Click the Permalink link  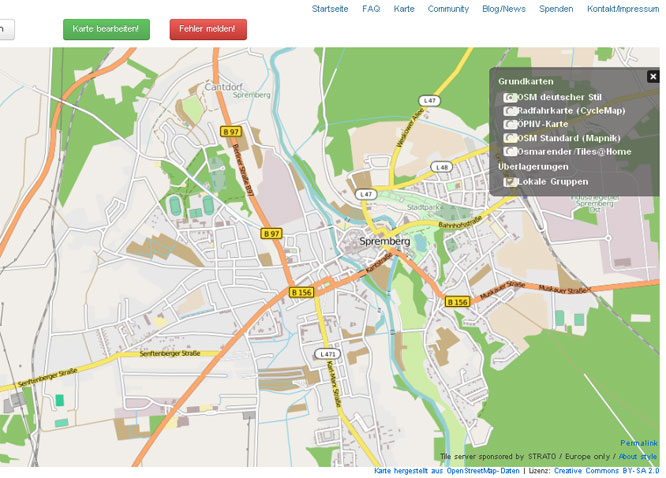(x=639, y=443)
